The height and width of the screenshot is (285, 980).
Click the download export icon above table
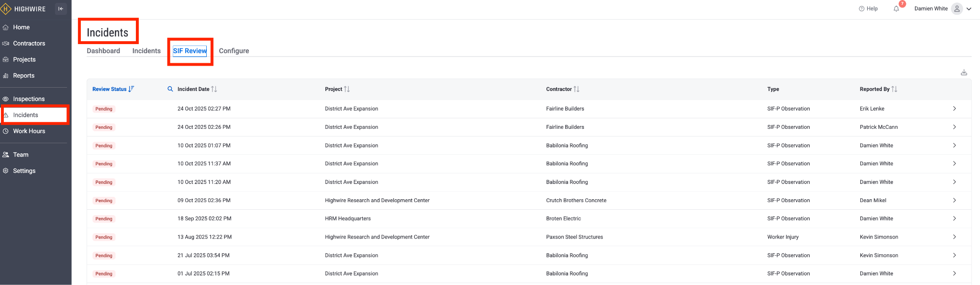tap(964, 72)
